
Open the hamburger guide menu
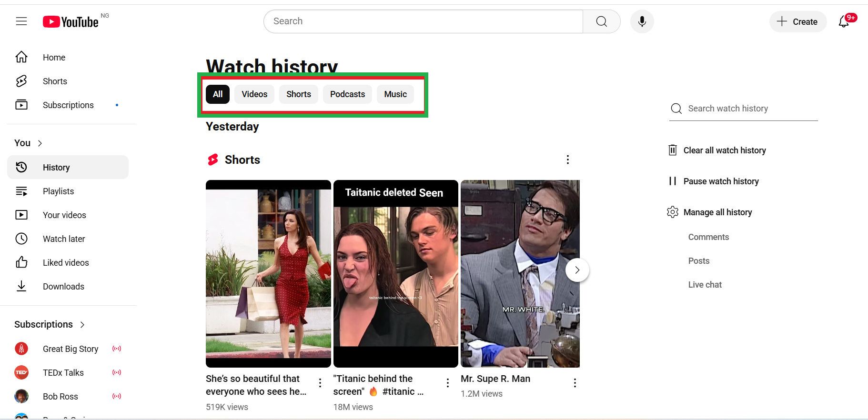point(21,21)
